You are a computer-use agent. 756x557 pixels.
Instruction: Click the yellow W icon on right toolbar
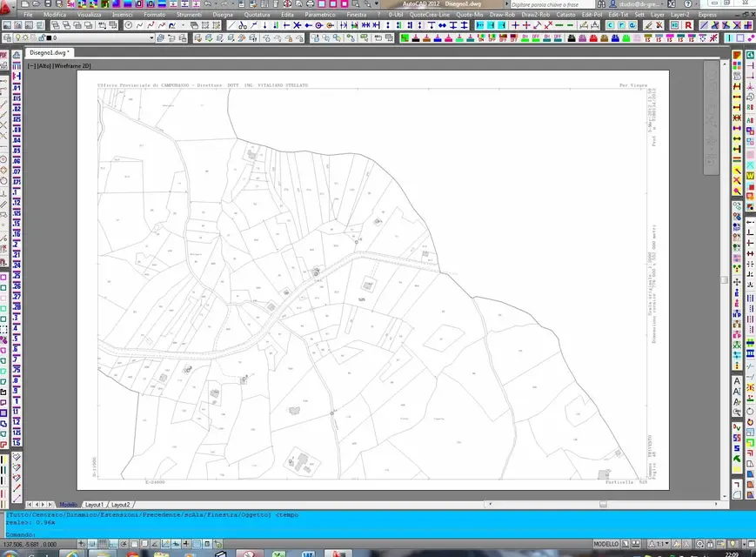(x=750, y=177)
